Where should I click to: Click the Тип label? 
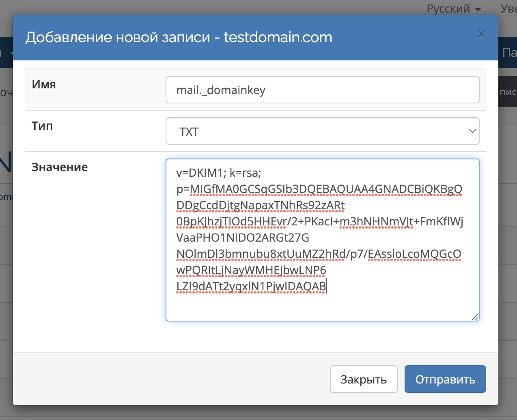coord(42,126)
